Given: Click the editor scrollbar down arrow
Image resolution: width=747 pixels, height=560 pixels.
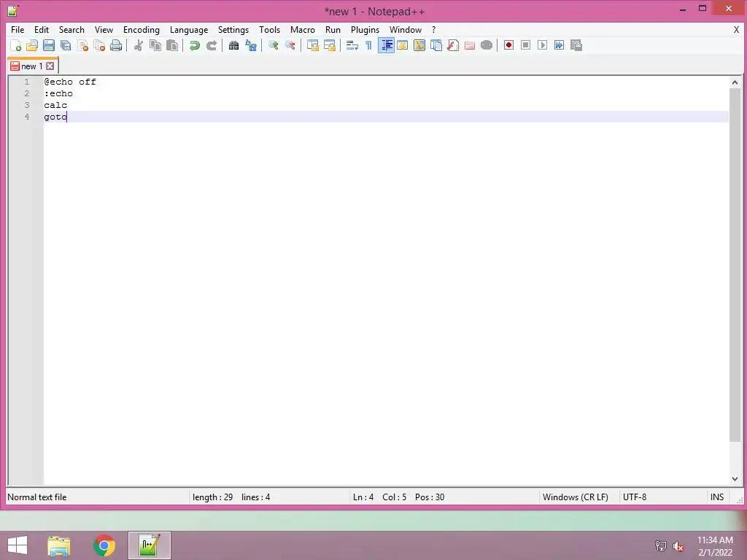Looking at the screenshot, I should coord(735,478).
